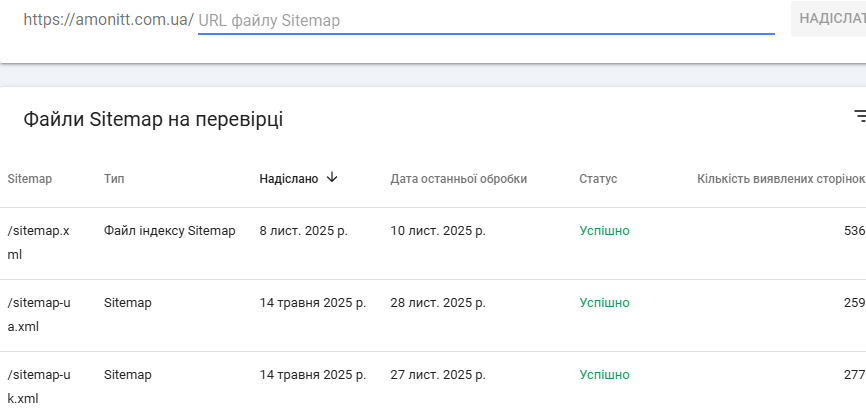Click the 259 discovered pages count

(854, 303)
